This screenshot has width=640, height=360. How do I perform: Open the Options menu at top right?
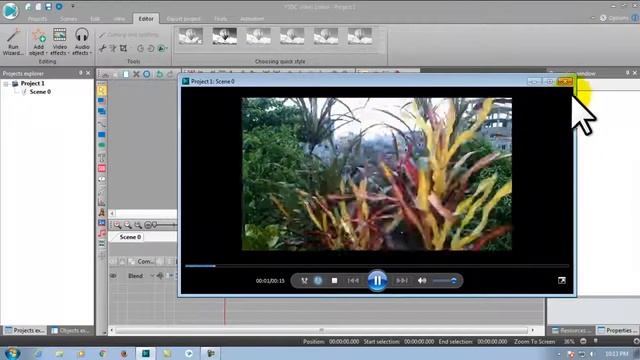pyautogui.click(x=614, y=18)
